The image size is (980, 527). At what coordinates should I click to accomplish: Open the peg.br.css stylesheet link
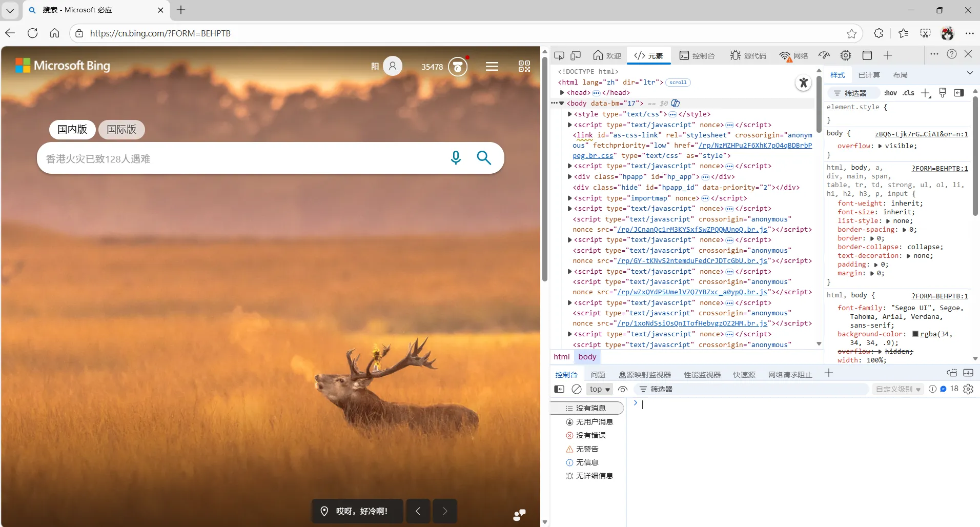click(x=593, y=156)
